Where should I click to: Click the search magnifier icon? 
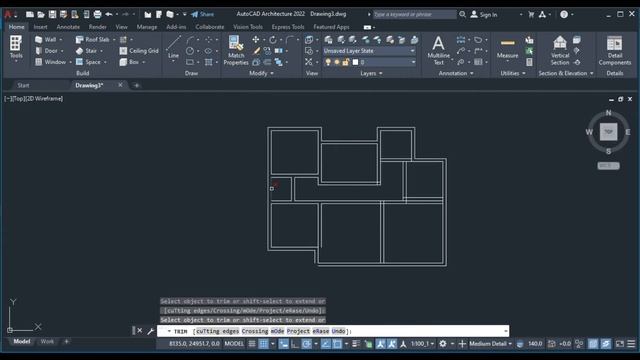[462, 14]
